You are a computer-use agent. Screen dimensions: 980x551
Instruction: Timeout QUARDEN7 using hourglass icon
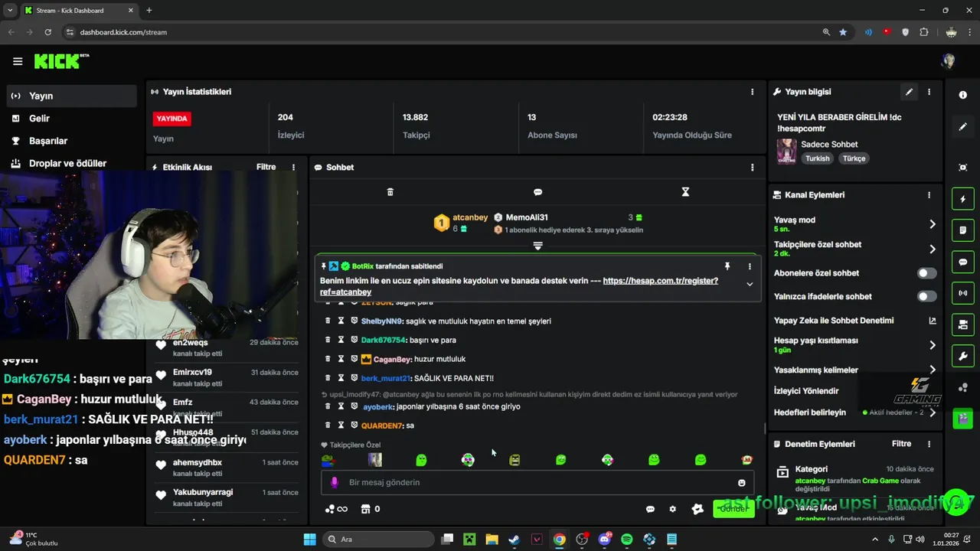tap(341, 425)
